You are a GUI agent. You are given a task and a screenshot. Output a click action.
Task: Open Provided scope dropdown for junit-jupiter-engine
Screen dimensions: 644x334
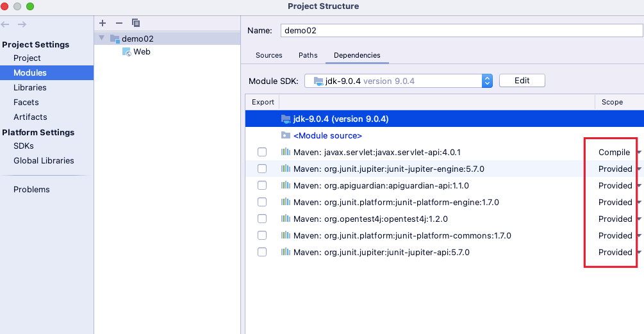(639, 169)
